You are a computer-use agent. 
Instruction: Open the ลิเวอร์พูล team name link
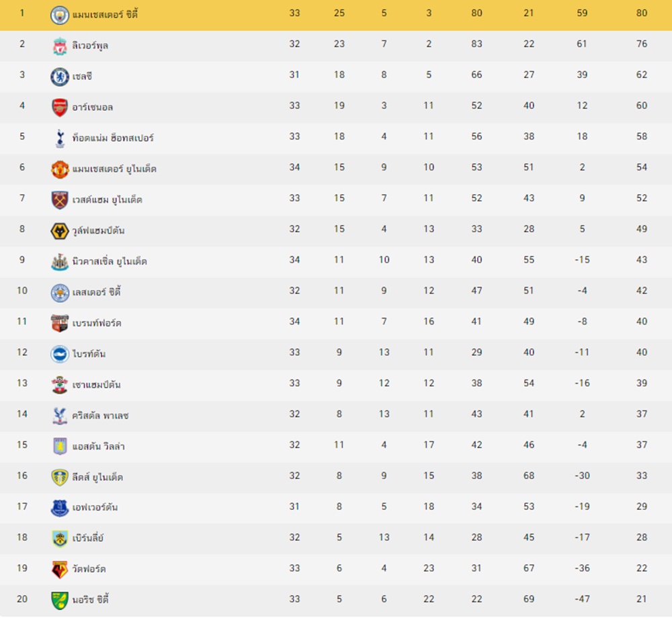pos(90,46)
